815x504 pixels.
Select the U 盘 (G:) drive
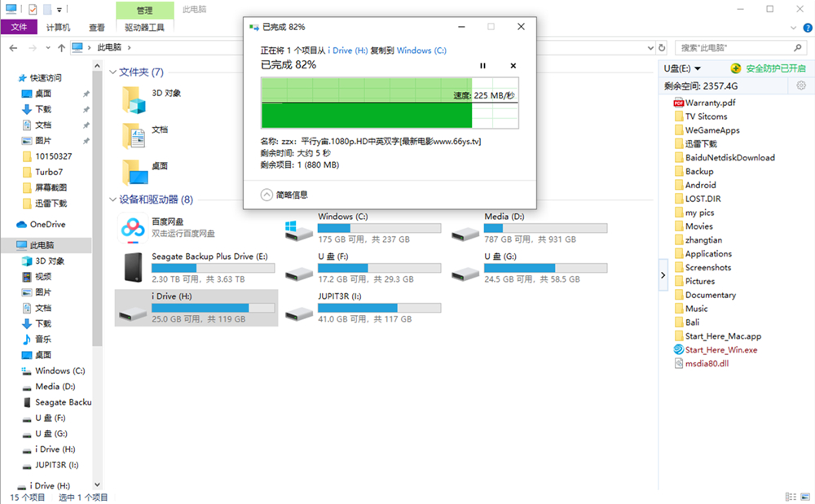pos(529,267)
